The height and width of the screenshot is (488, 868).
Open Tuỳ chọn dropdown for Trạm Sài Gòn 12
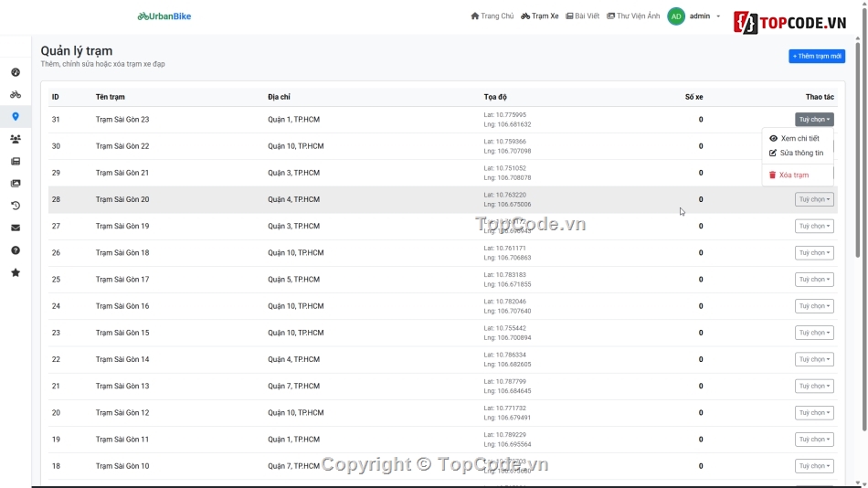[x=814, y=413]
